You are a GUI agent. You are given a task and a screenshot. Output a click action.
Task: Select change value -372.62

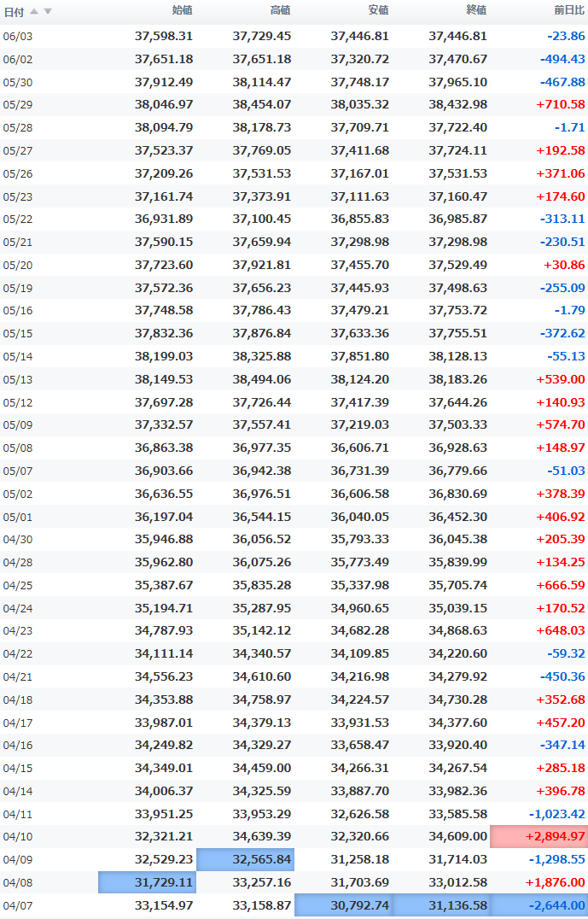pyautogui.click(x=562, y=333)
